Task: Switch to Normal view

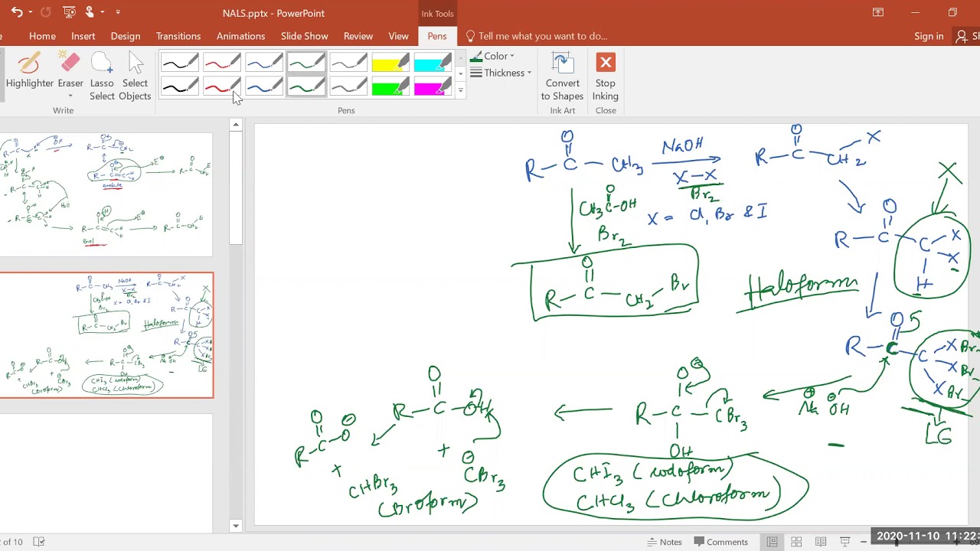Action: pyautogui.click(x=772, y=542)
